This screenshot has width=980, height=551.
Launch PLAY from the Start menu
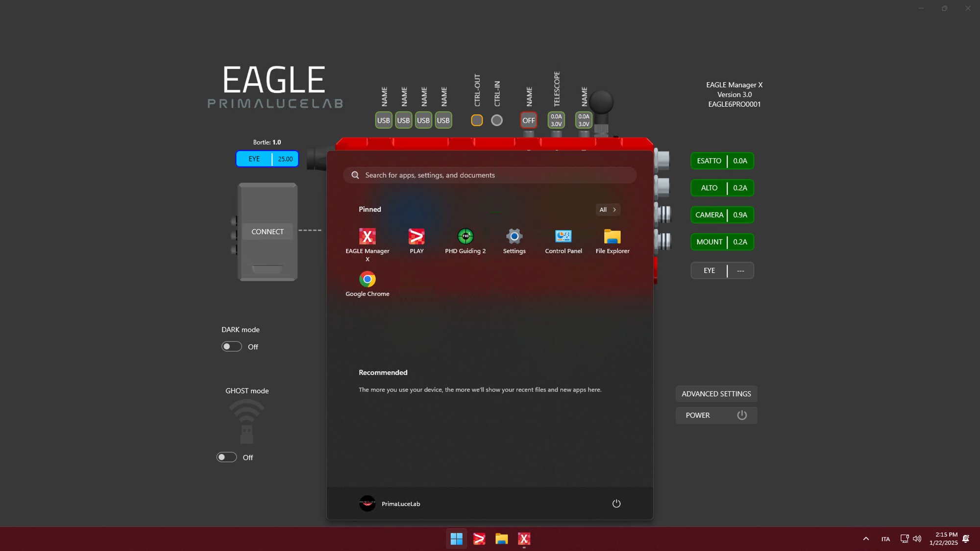[416, 240]
